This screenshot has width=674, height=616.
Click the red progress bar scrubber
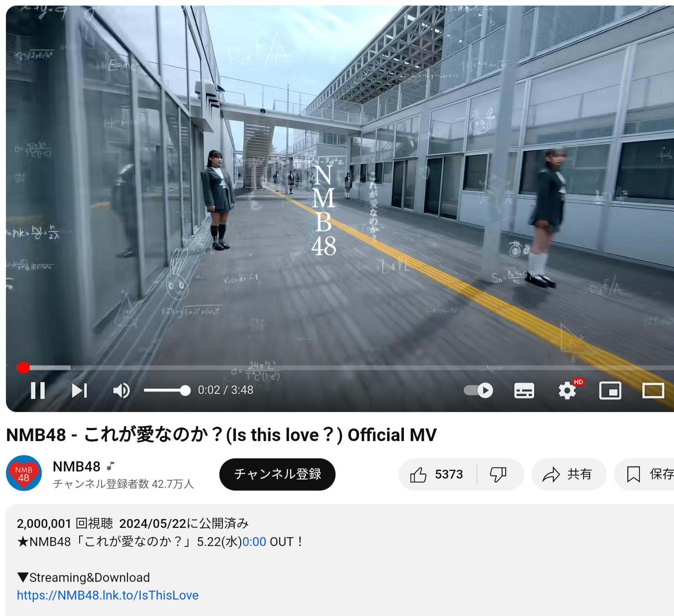(23, 368)
